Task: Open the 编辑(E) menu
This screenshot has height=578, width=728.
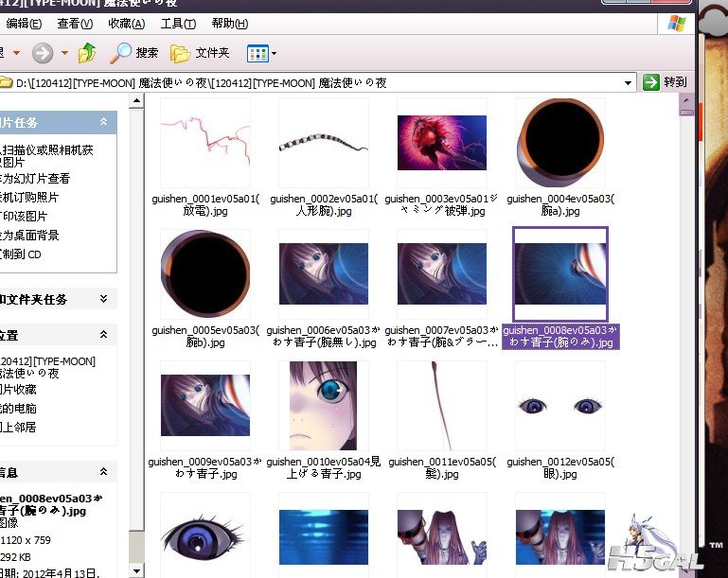Action: pos(24,24)
